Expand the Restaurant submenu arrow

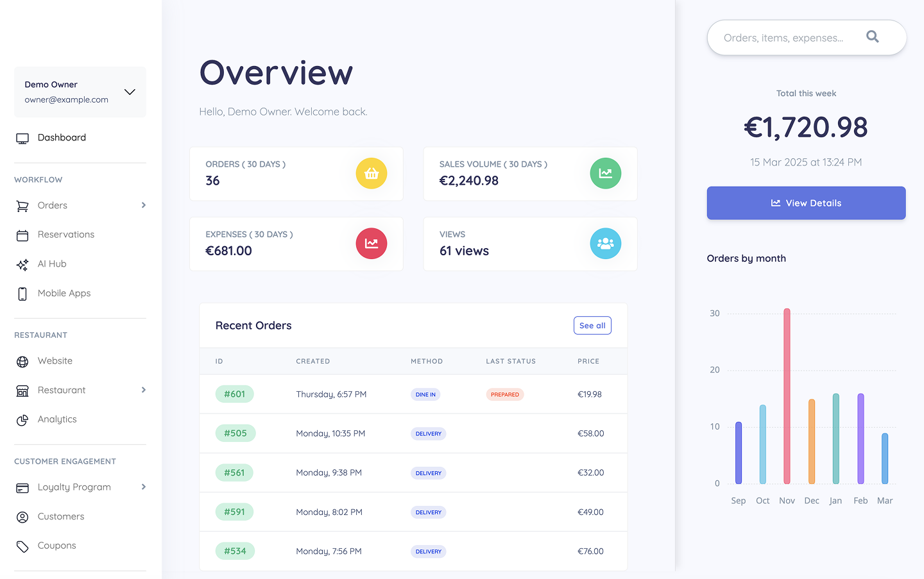[144, 390]
